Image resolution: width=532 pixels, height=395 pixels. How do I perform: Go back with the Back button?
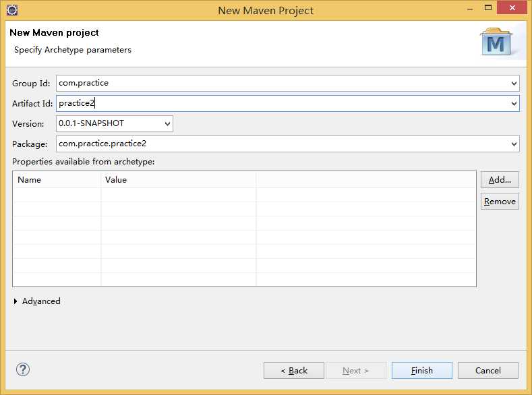(294, 371)
